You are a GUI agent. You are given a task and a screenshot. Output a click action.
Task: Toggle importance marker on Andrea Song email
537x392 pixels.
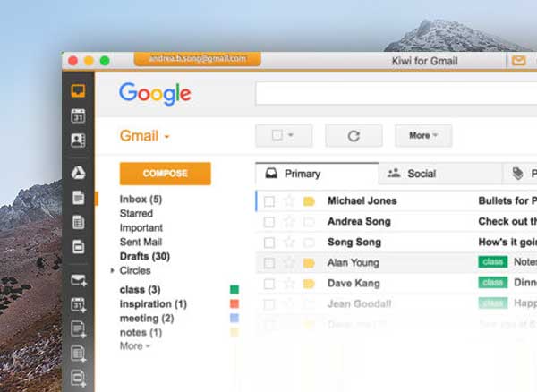[309, 222]
